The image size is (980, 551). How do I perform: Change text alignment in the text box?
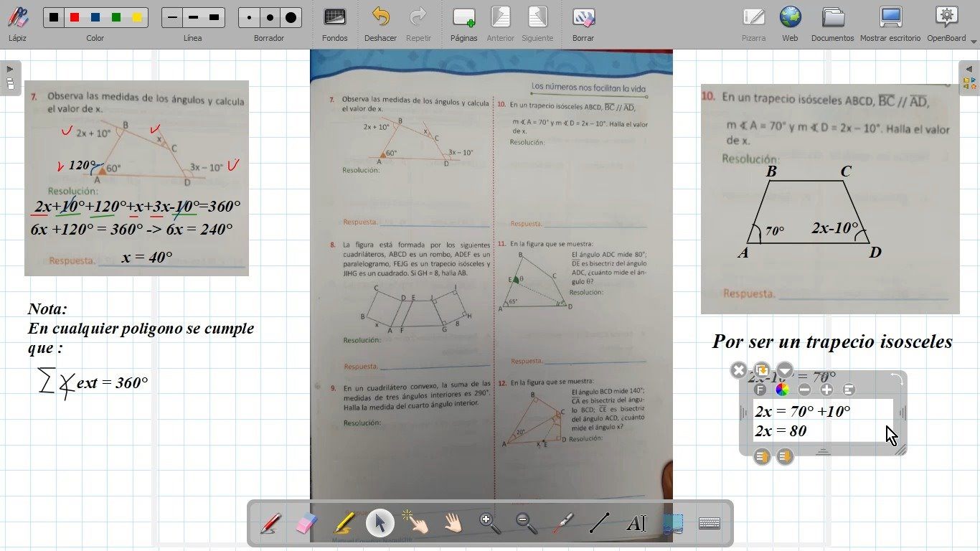[x=849, y=390]
